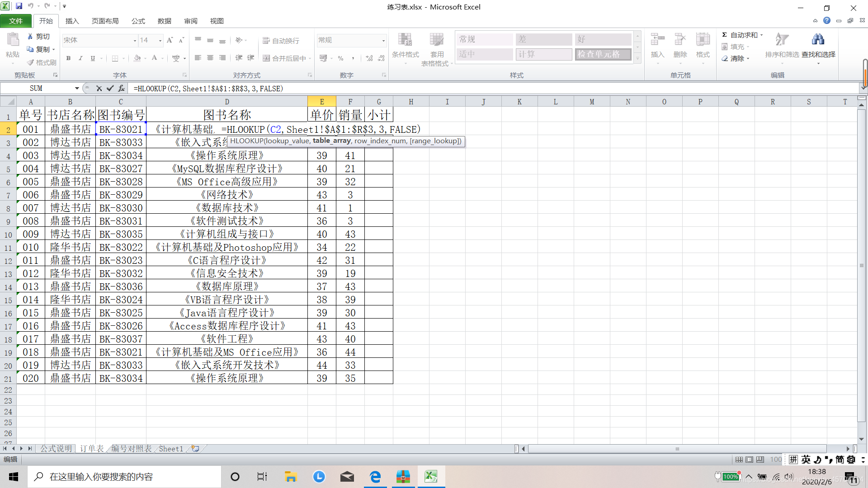Click the Italic formatting icon
Image resolution: width=868 pixels, height=488 pixels.
[x=80, y=58]
